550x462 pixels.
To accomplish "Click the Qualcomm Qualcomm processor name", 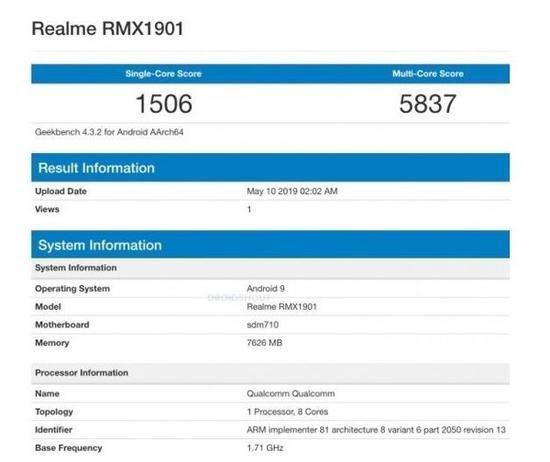I will click(291, 394).
